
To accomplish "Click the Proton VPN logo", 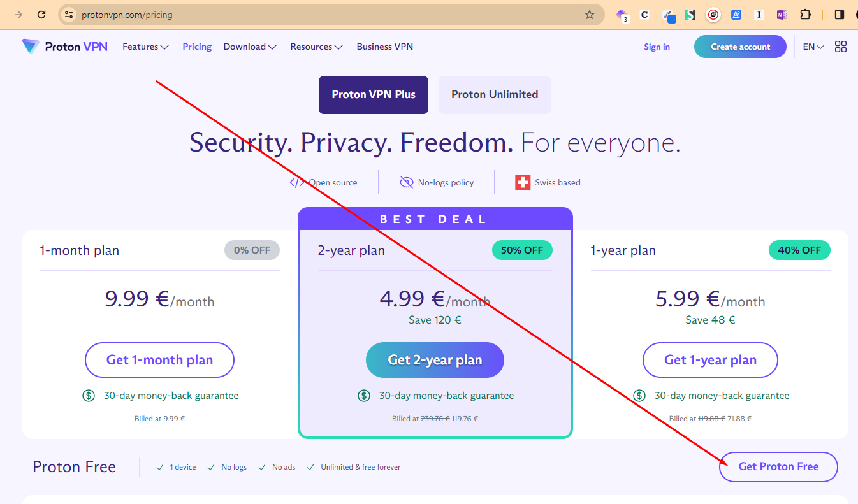I will pos(65,47).
